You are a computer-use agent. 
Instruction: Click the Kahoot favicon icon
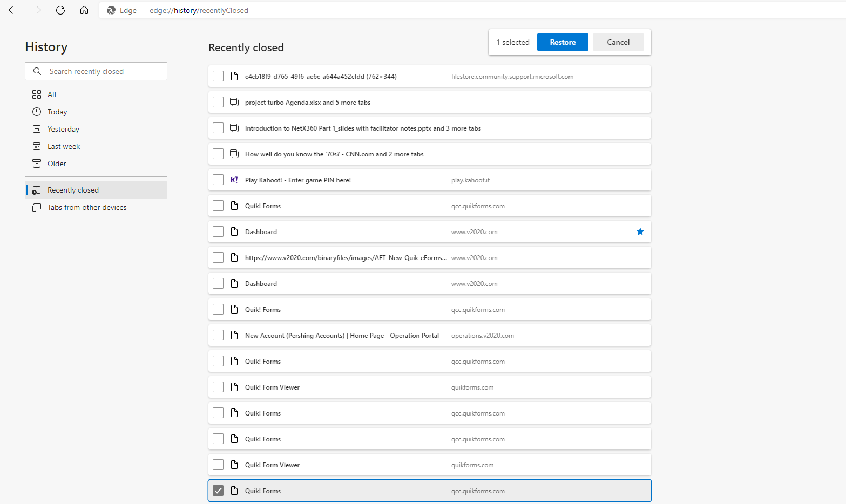234,180
